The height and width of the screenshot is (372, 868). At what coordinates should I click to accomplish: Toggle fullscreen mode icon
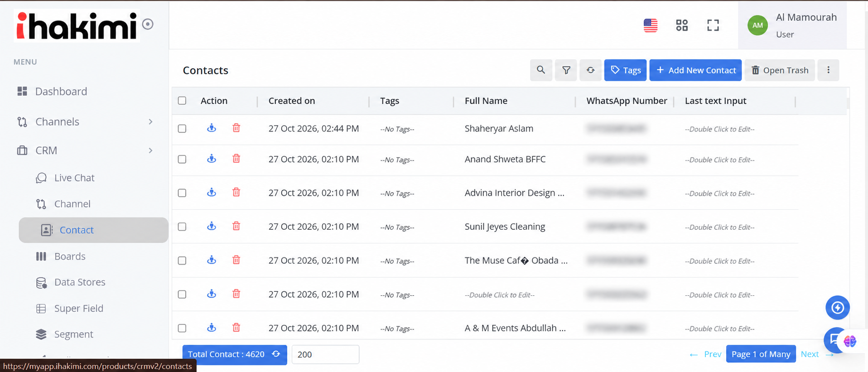[x=713, y=25]
